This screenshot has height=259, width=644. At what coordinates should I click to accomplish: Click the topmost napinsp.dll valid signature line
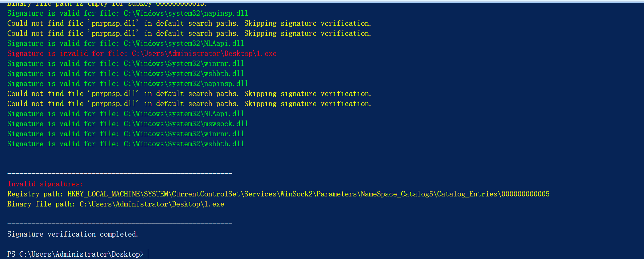pos(128,13)
